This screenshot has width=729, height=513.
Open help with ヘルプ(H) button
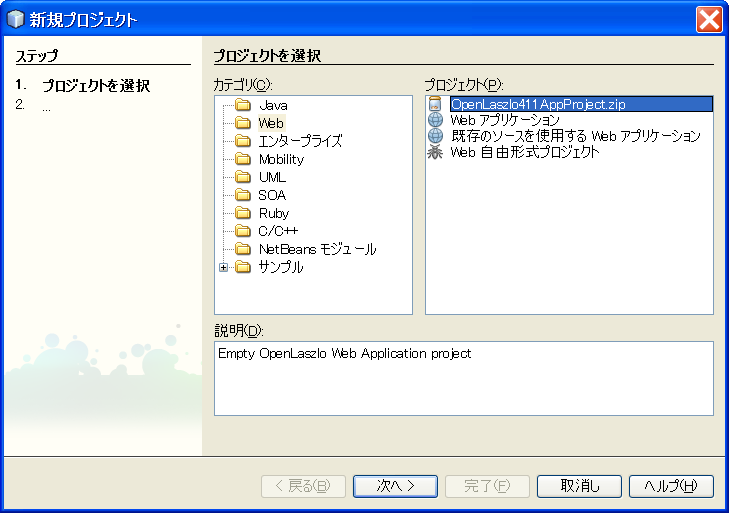tap(671, 486)
